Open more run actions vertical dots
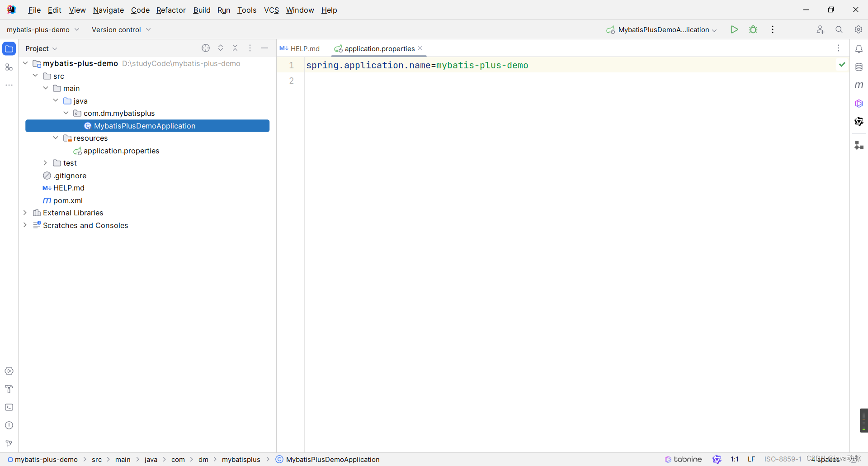 (773, 29)
